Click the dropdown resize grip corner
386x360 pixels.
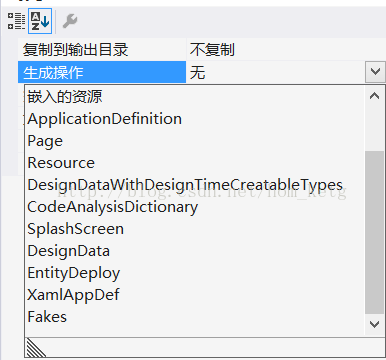(35, 348)
